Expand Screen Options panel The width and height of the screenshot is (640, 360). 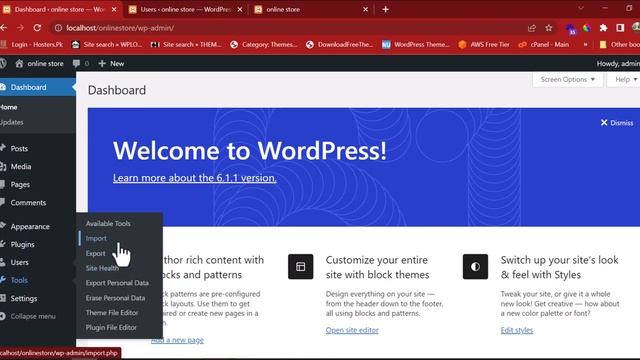pyautogui.click(x=567, y=79)
